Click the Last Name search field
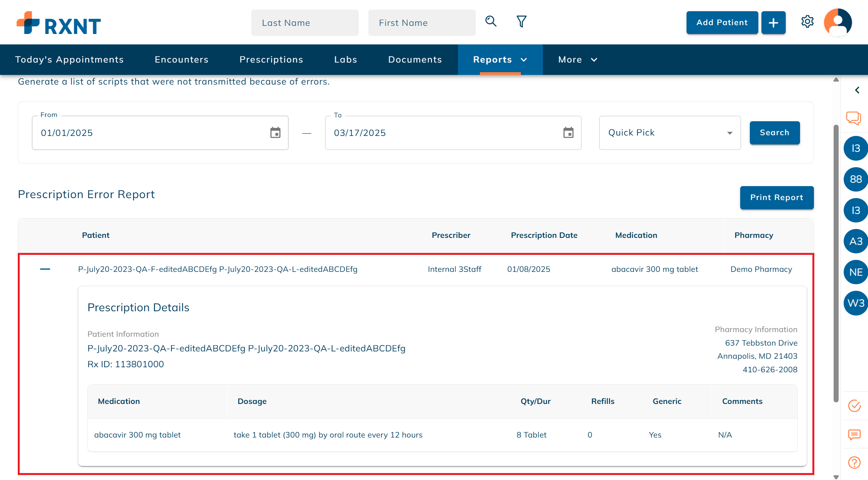Screen dimensions: 868x480 point(305,23)
